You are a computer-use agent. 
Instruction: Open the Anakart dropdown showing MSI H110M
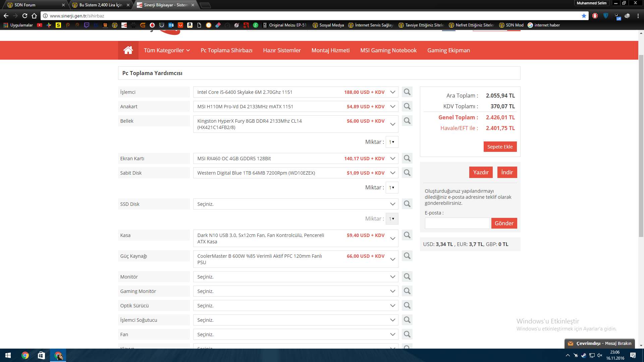click(x=296, y=107)
